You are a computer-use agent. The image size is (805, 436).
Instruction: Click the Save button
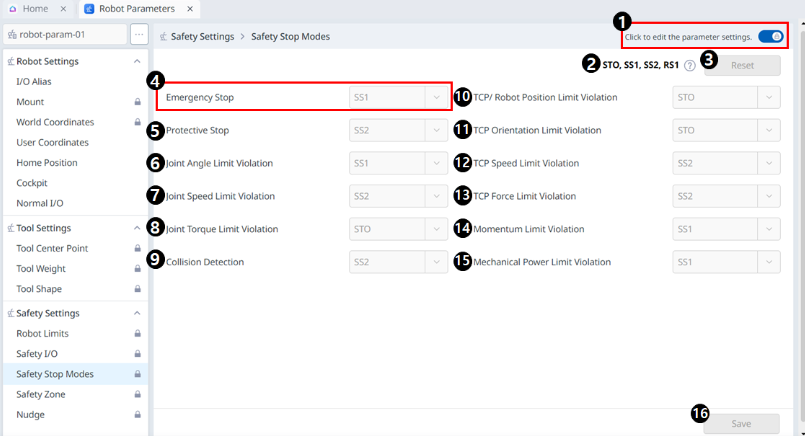click(x=741, y=423)
